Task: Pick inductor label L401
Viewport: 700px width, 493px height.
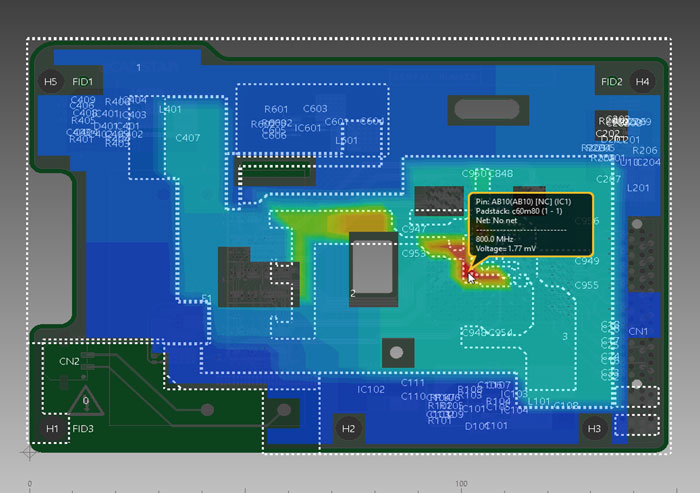Action: (x=170, y=109)
